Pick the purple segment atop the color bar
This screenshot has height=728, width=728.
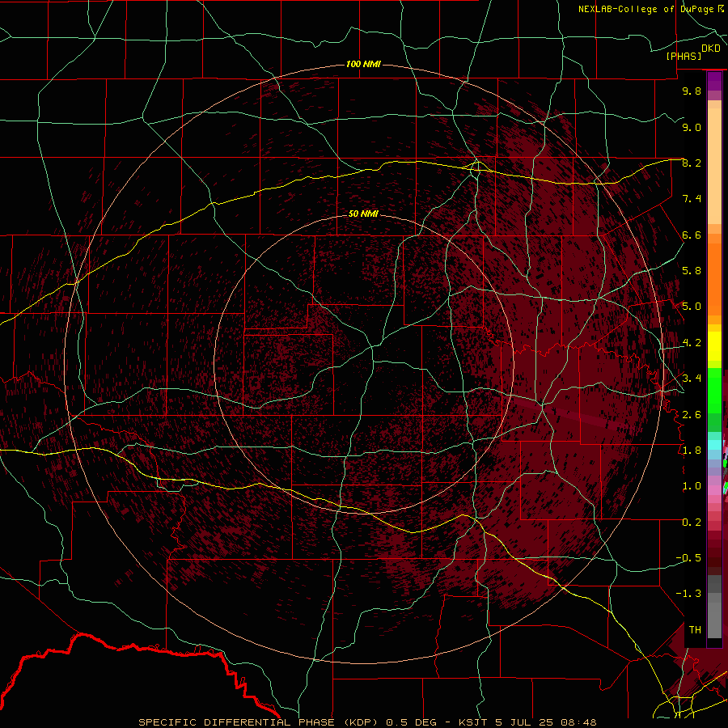(x=714, y=81)
